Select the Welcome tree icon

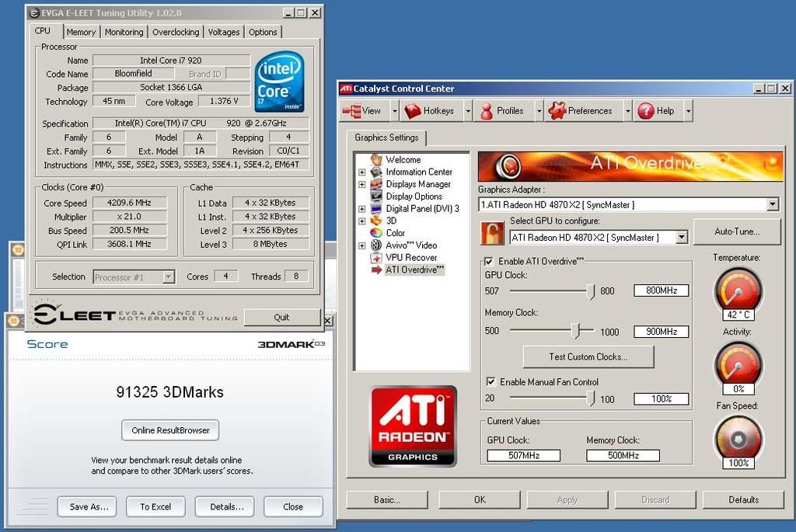376,159
